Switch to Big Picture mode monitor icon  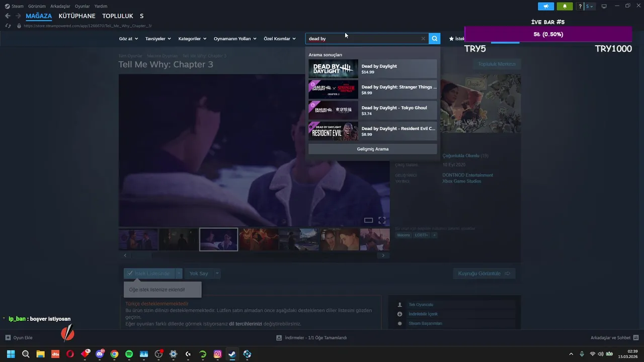pyautogui.click(x=604, y=6)
